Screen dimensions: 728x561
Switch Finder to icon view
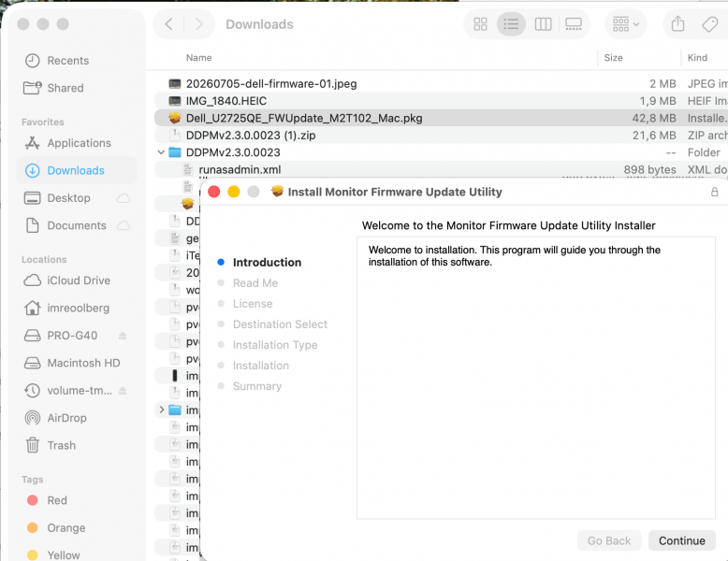pyautogui.click(x=480, y=24)
